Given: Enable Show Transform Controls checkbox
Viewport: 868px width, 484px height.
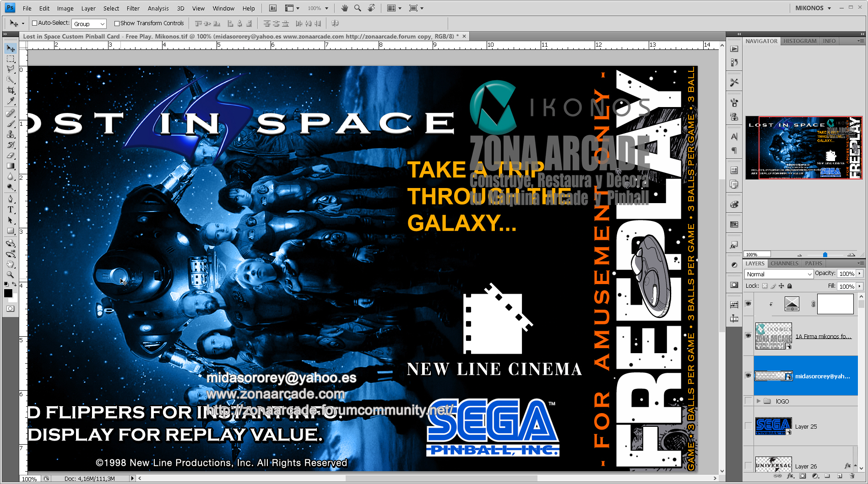Looking at the screenshot, I should [117, 23].
